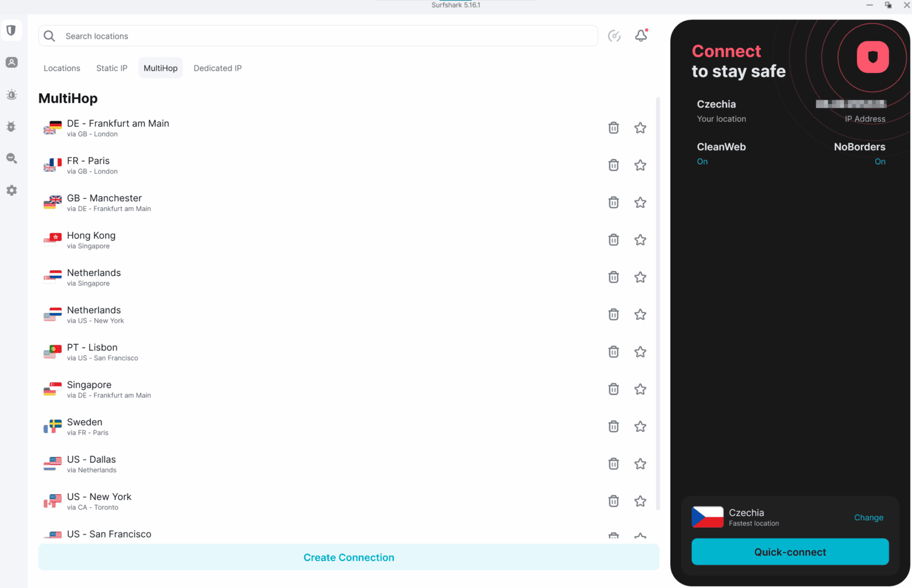
Task: Click Change next to Czechia fastest location
Action: pos(868,518)
